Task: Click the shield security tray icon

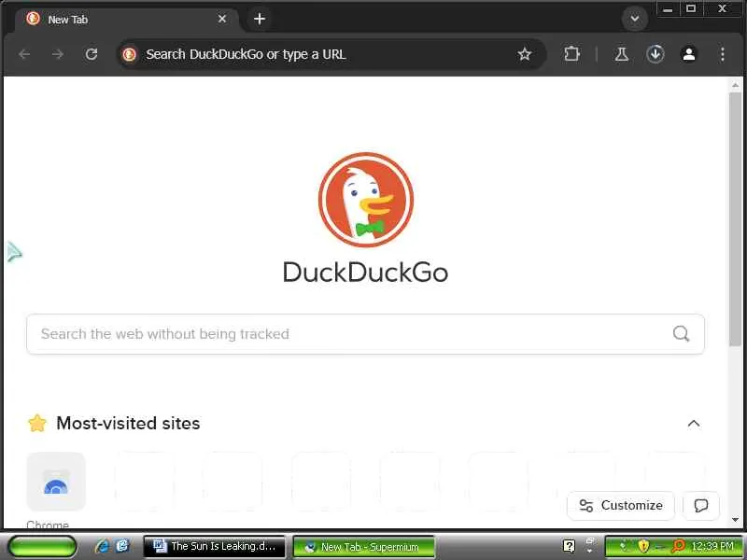Action: (x=643, y=546)
